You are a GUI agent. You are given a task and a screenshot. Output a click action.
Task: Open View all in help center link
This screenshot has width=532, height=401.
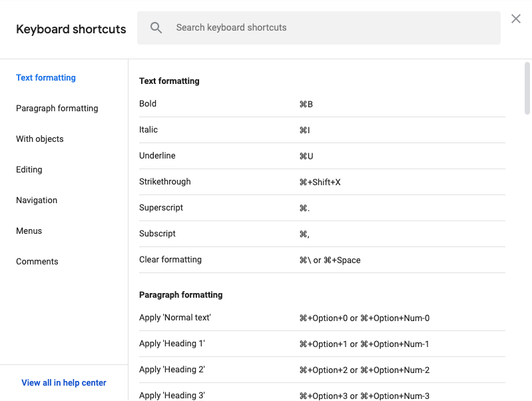64,382
